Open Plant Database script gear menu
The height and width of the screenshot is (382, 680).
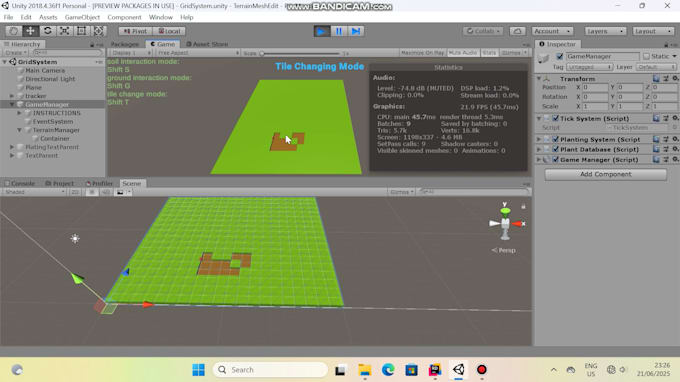pos(675,149)
